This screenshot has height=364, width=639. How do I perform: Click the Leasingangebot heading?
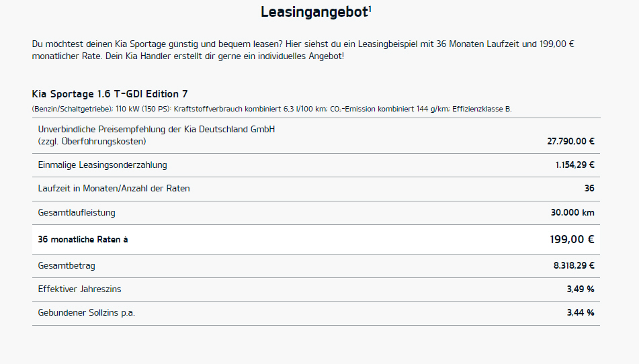tap(314, 12)
